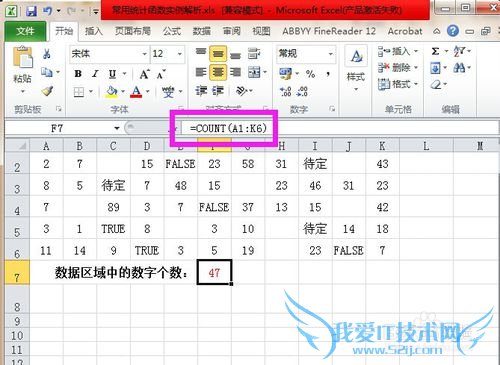
Task: Click Clear eraser icon
Action: (435, 85)
